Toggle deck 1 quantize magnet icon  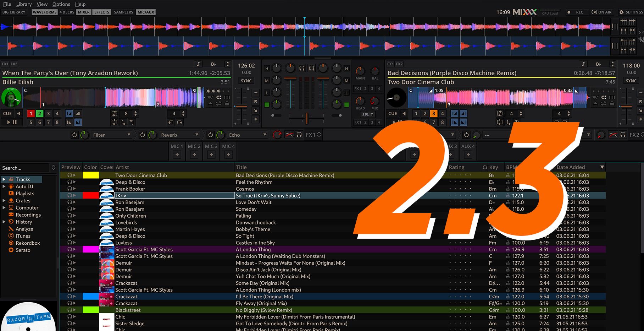(219, 97)
